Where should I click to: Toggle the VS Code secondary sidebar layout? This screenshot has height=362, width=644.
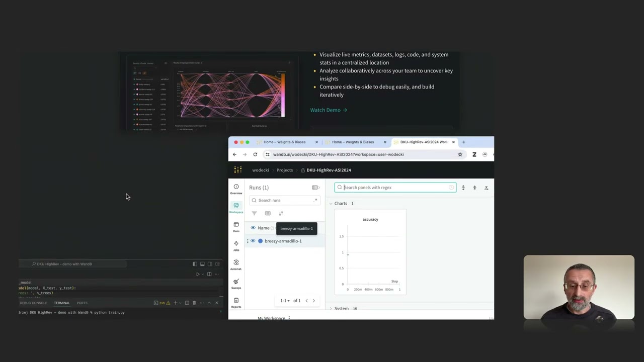(x=210, y=264)
